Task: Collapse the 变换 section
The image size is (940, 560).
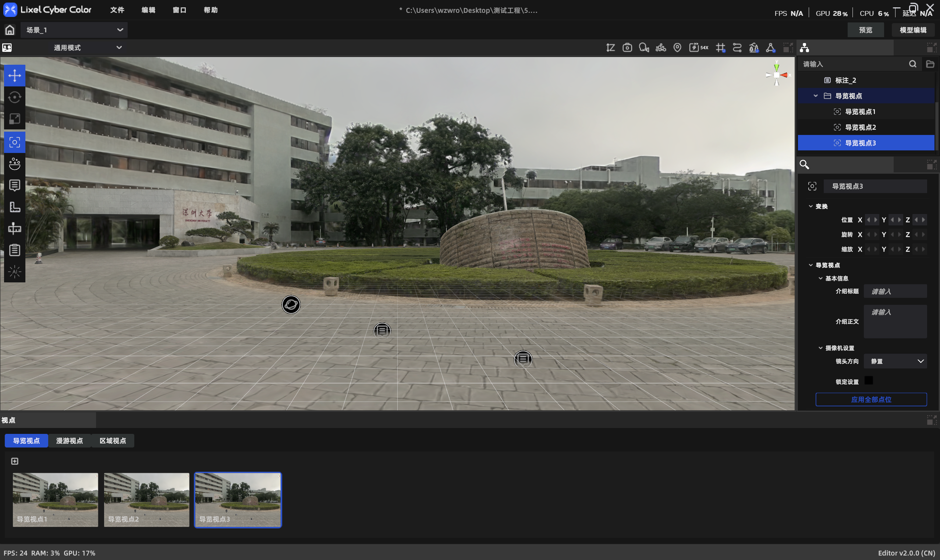Action: click(810, 206)
